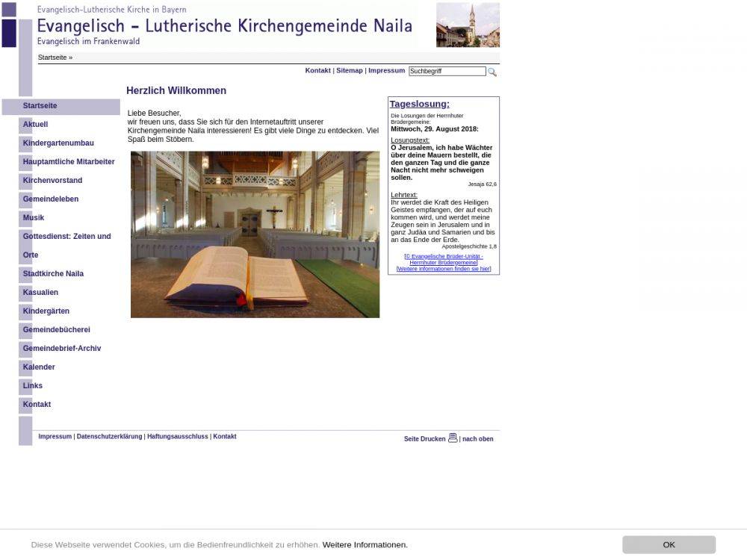Navigate to Gemeindeleben section
747x560 pixels.
pos(51,199)
